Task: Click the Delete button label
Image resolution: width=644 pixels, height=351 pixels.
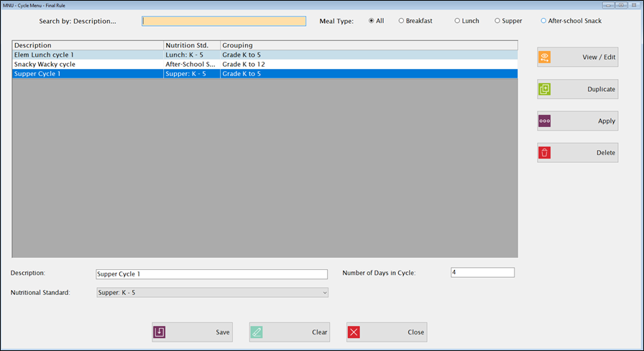Action: click(605, 153)
